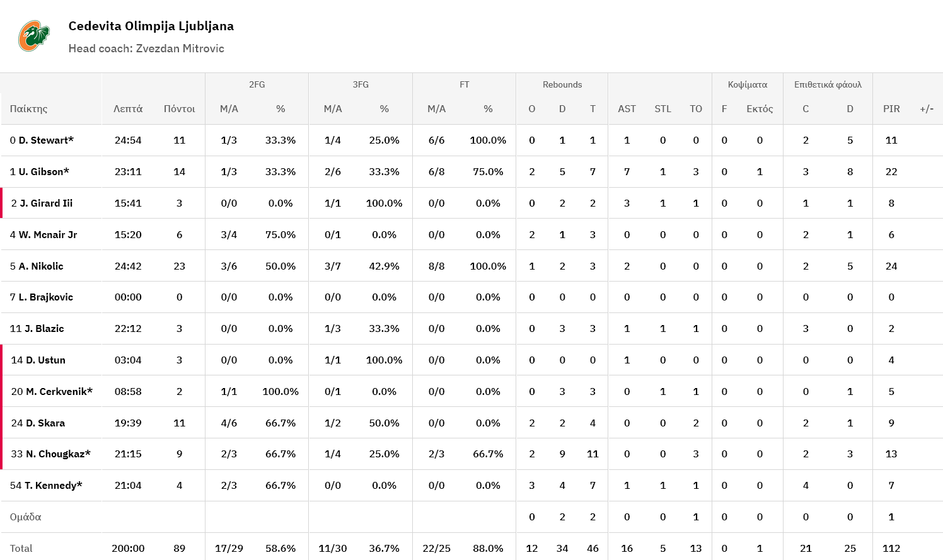
Task: Click T. Kennedy player name
Action: click(53, 486)
